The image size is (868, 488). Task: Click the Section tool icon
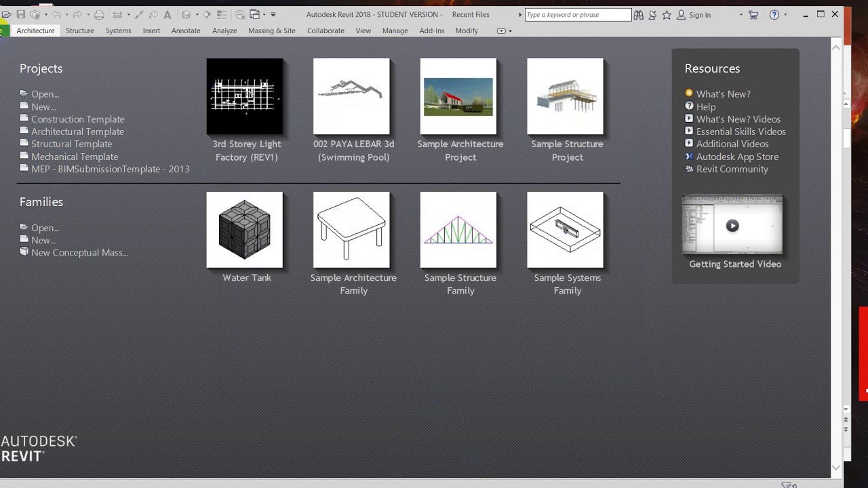coord(207,14)
